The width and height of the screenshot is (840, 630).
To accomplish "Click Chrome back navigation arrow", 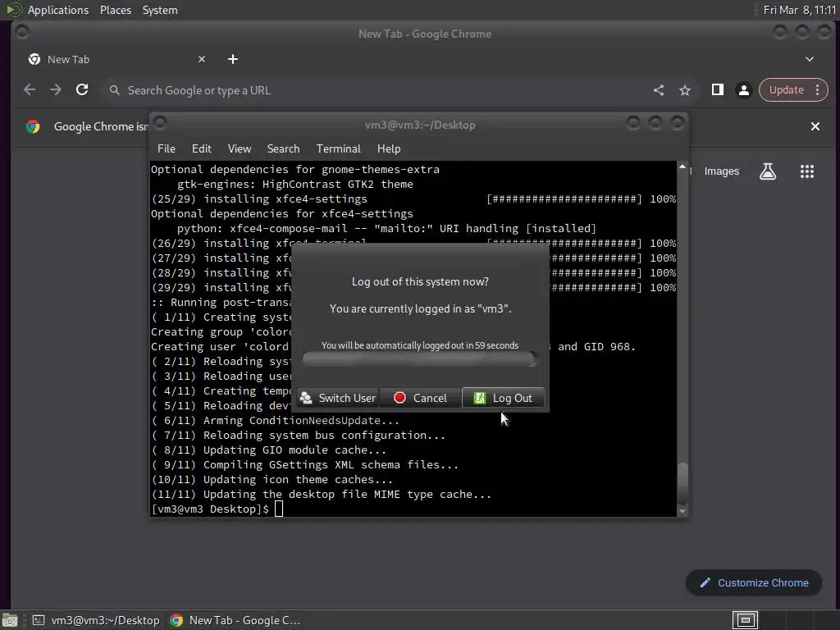I will (x=30, y=90).
